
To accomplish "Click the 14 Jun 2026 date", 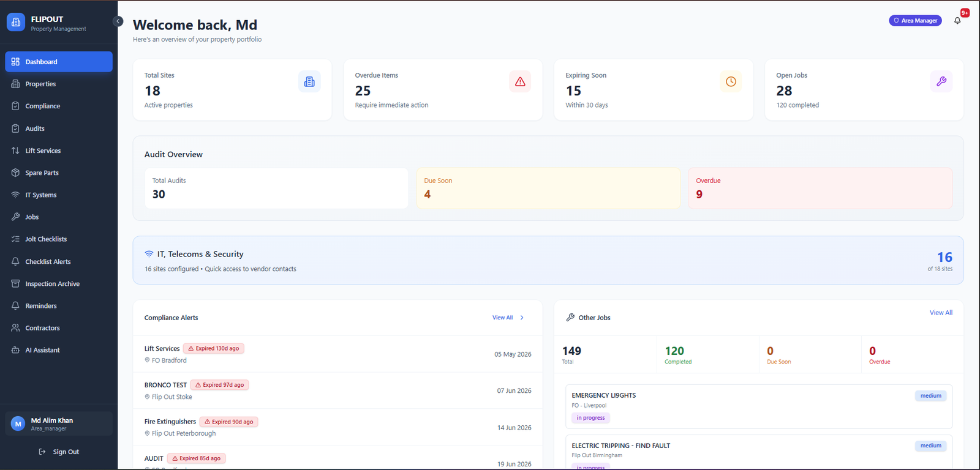I will click(x=514, y=428).
